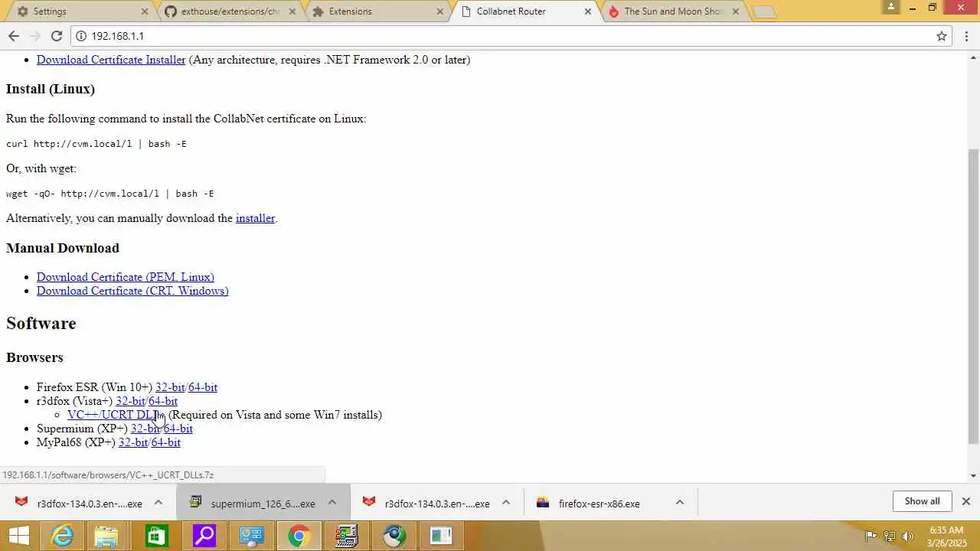Open File Explorer from the taskbar
980x551 pixels.
(108, 536)
